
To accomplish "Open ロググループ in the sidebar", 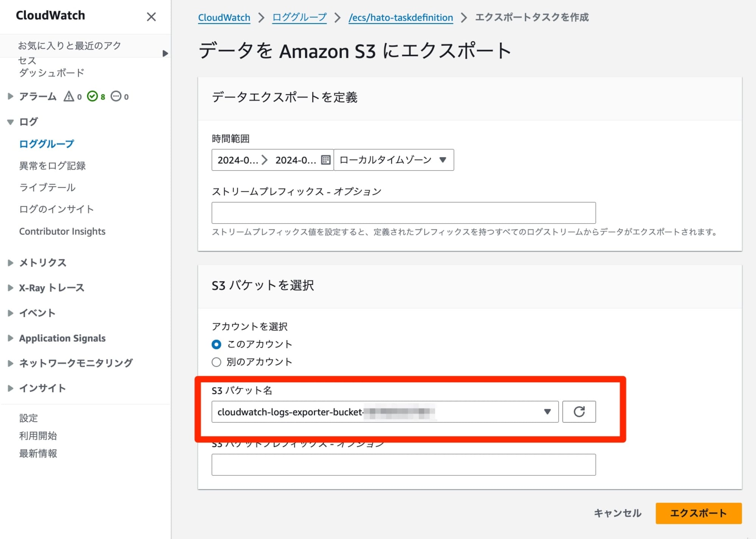I will (x=46, y=144).
